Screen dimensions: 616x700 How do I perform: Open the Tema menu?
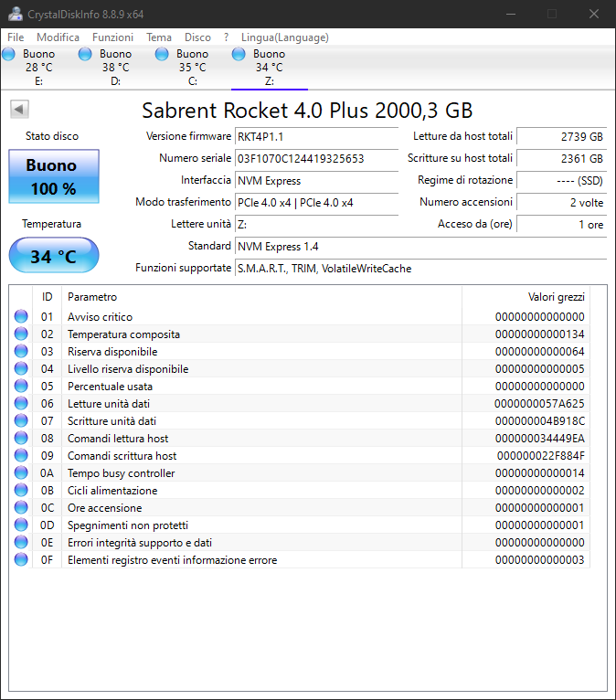159,37
